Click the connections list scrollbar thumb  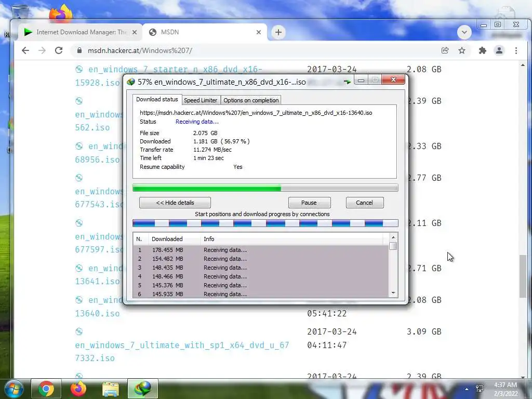pos(393,246)
